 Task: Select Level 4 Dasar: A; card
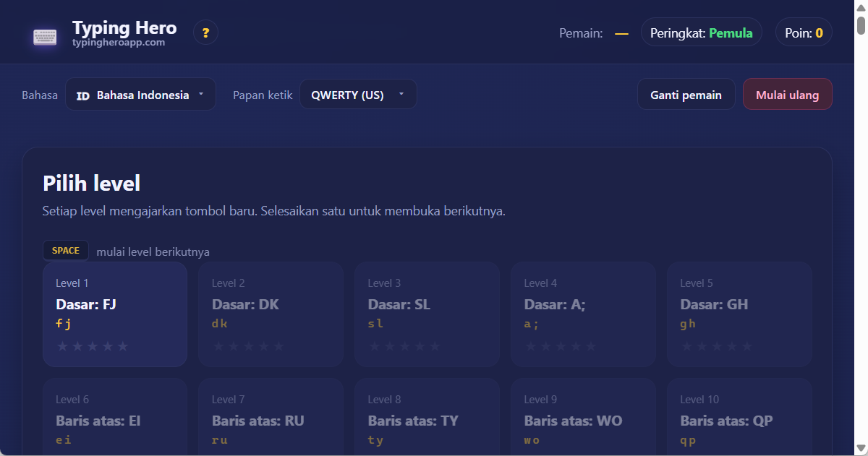583,314
